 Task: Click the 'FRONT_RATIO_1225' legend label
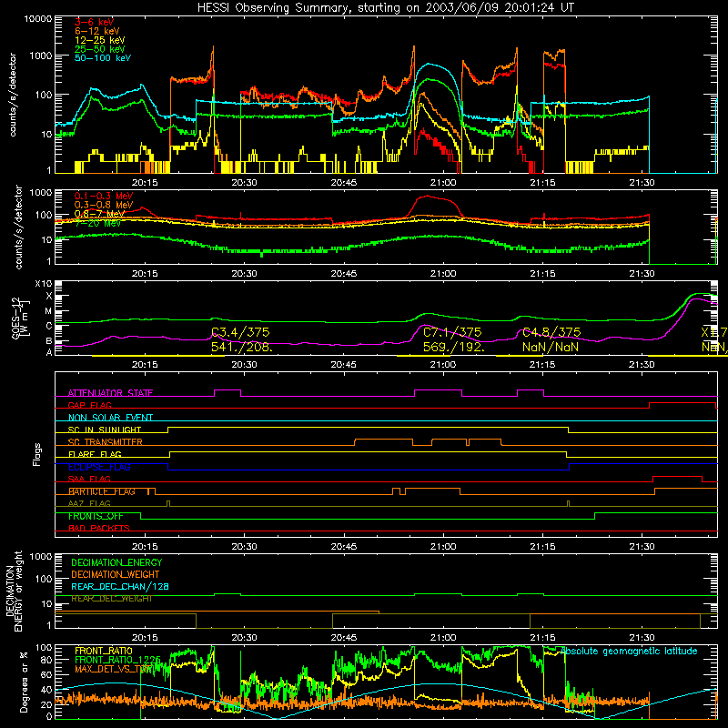click(x=117, y=660)
